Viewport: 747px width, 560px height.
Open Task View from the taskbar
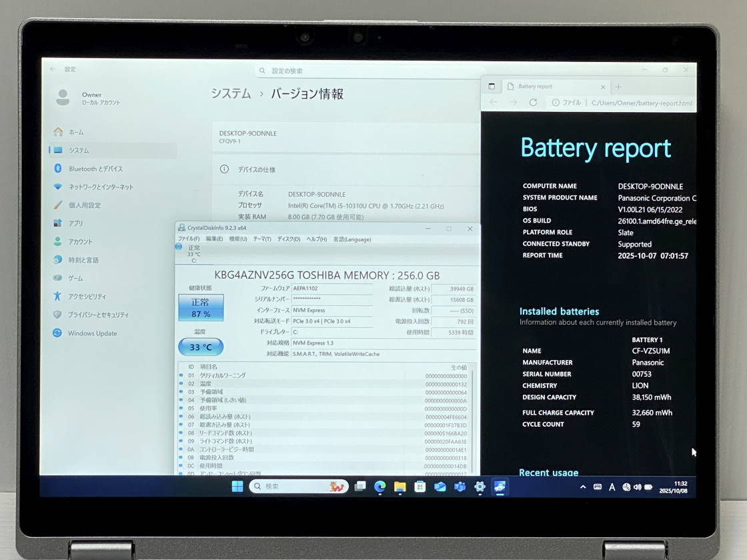pos(359,486)
